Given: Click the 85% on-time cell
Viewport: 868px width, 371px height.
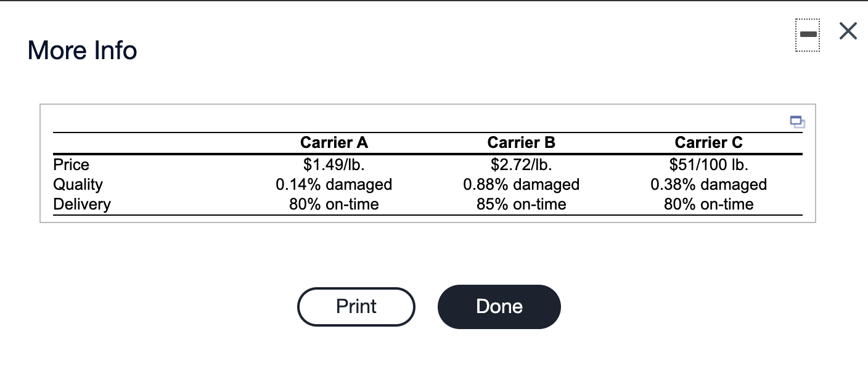Looking at the screenshot, I should click(522, 204).
